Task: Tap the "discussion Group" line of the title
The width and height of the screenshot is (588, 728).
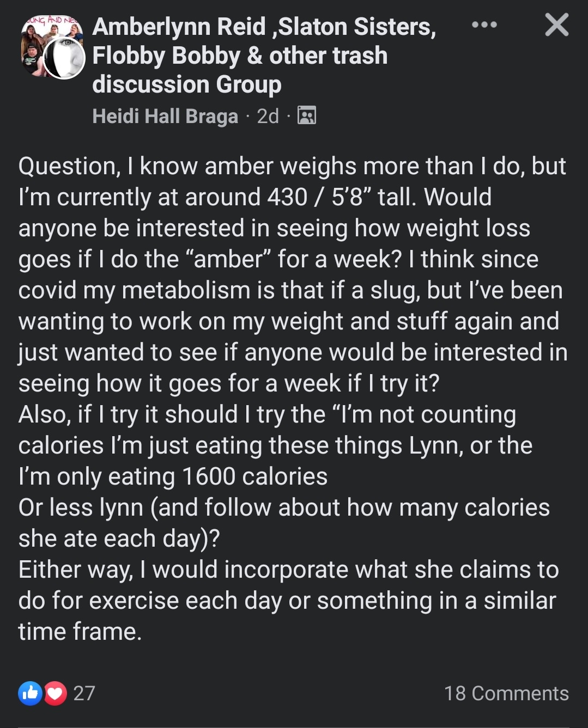Action: [187, 84]
